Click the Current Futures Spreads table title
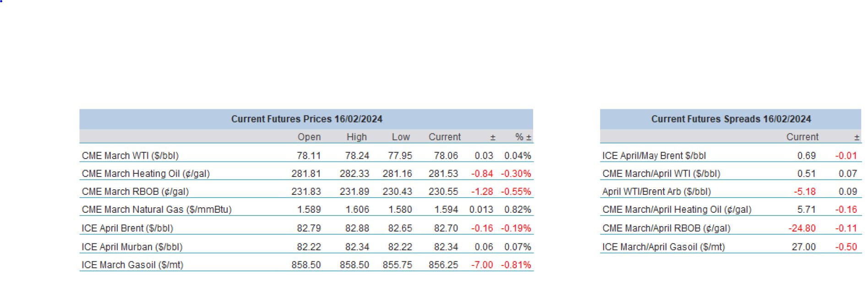The height and width of the screenshot is (282, 868). [731, 119]
